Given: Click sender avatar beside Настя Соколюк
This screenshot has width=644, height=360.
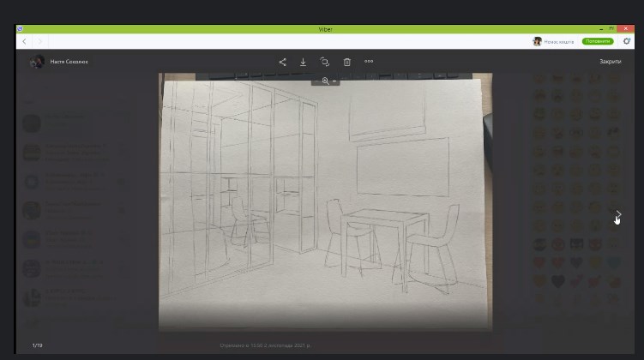Looking at the screenshot, I should 37,62.
